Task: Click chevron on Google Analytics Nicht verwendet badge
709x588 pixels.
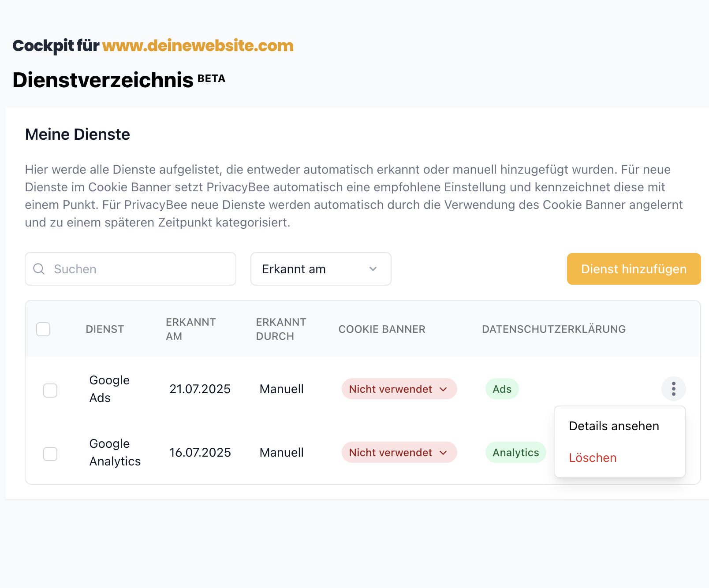Action: tap(444, 453)
